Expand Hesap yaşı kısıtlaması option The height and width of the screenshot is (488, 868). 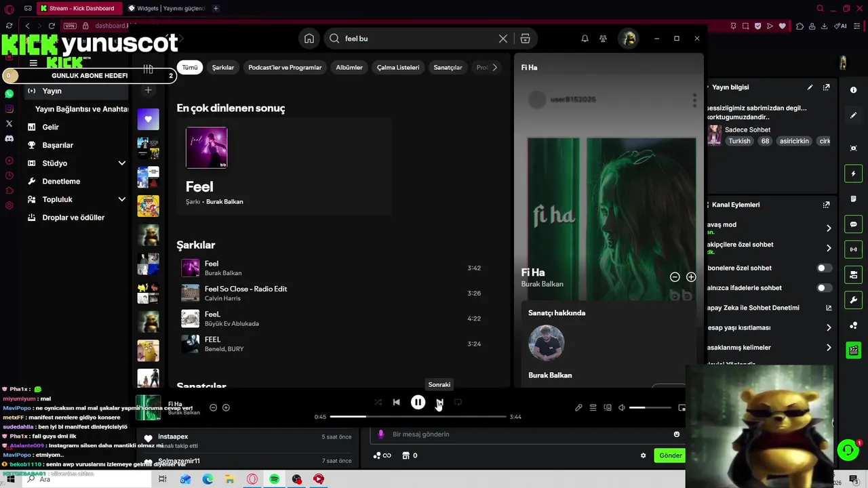(x=828, y=328)
